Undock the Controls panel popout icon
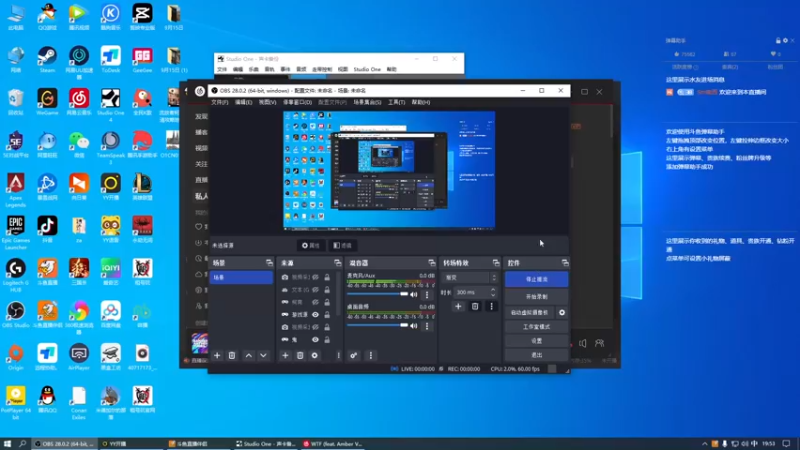The height and width of the screenshot is (450, 800). [565, 263]
